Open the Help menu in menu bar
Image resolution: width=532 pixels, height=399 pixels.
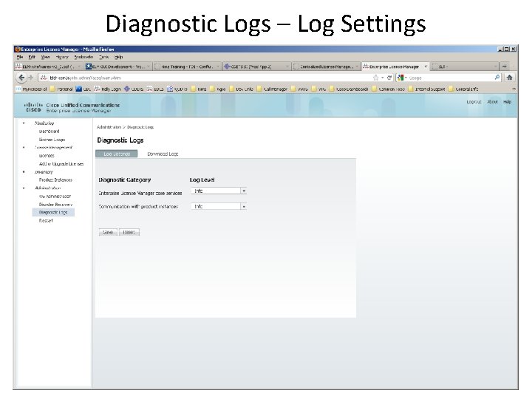pyautogui.click(x=118, y=57)
